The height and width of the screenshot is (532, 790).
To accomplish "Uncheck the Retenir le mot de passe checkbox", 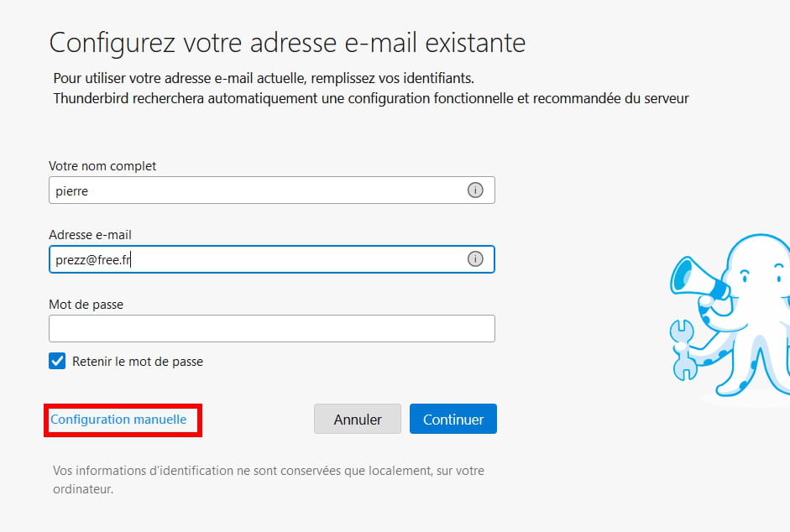I will click(x=57, y=361).
